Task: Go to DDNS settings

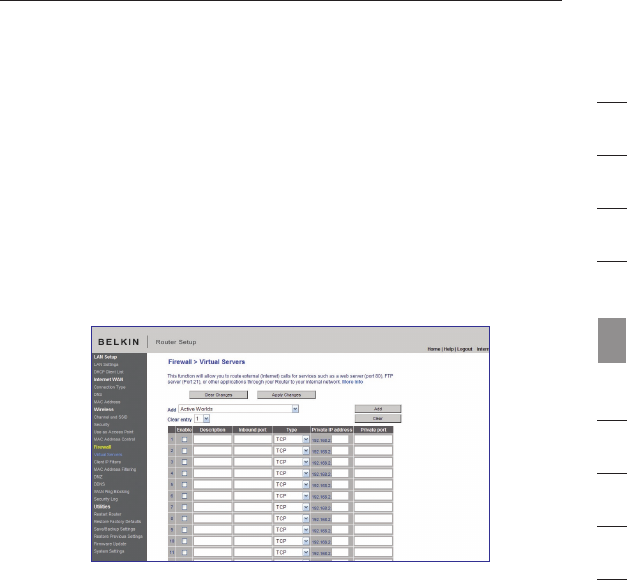Action: click(x=99, y=484)
